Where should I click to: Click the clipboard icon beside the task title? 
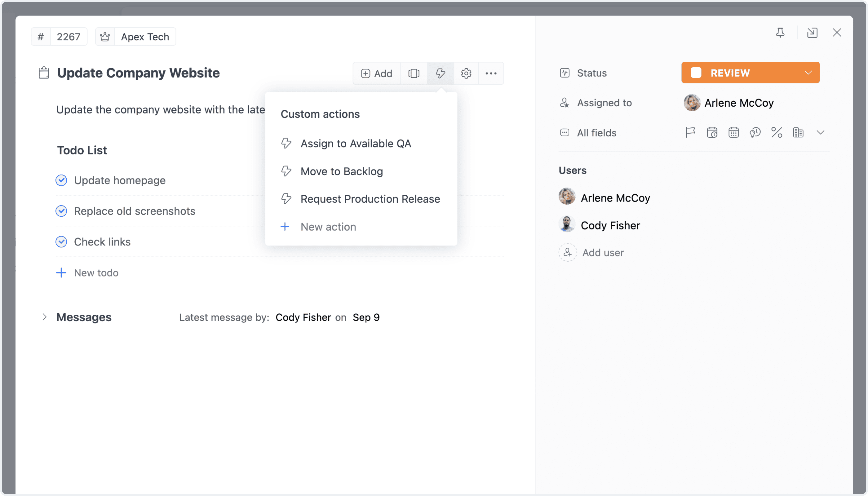[x=44, y=73]
